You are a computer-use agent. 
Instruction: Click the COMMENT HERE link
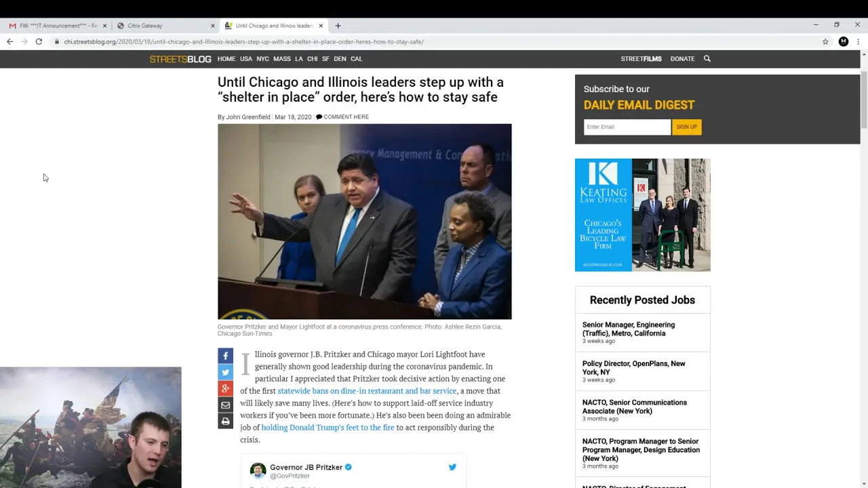pos(342,117)
